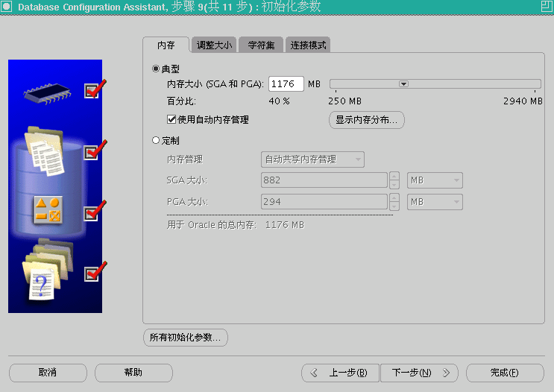Click the red checkmark beside the shapes icon
This screenshot has width=554, height=392.
pyautogui.click(x=95, y=211)
